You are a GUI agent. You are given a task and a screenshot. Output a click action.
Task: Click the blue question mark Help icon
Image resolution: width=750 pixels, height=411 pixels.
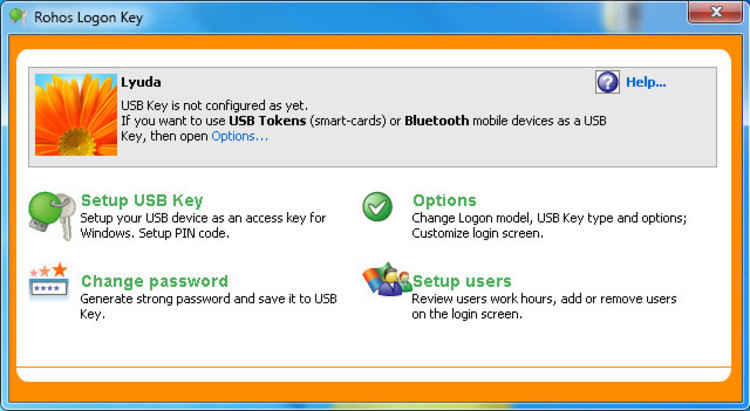tap(607, 82)
